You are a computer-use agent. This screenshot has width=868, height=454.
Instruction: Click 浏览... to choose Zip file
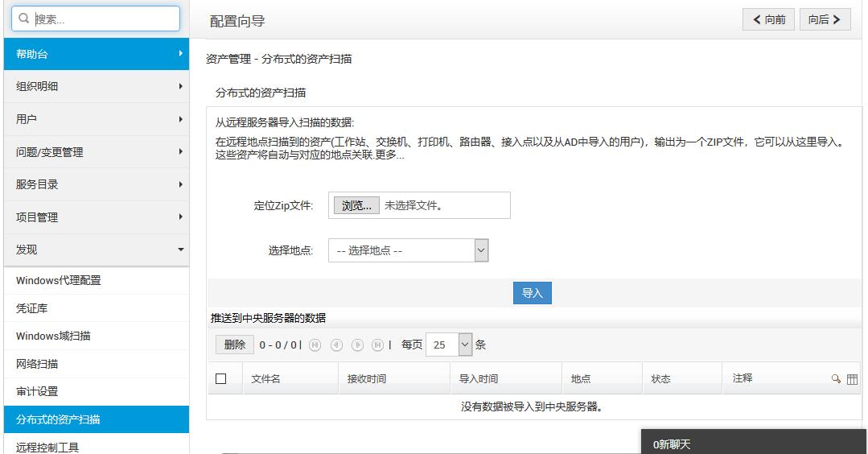(356, 205)
